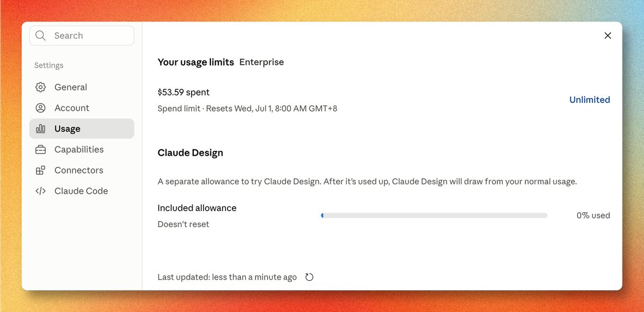The image size is (644, 312).
Task: Click the Claude Code brackets icon
Action: point(40,191)
